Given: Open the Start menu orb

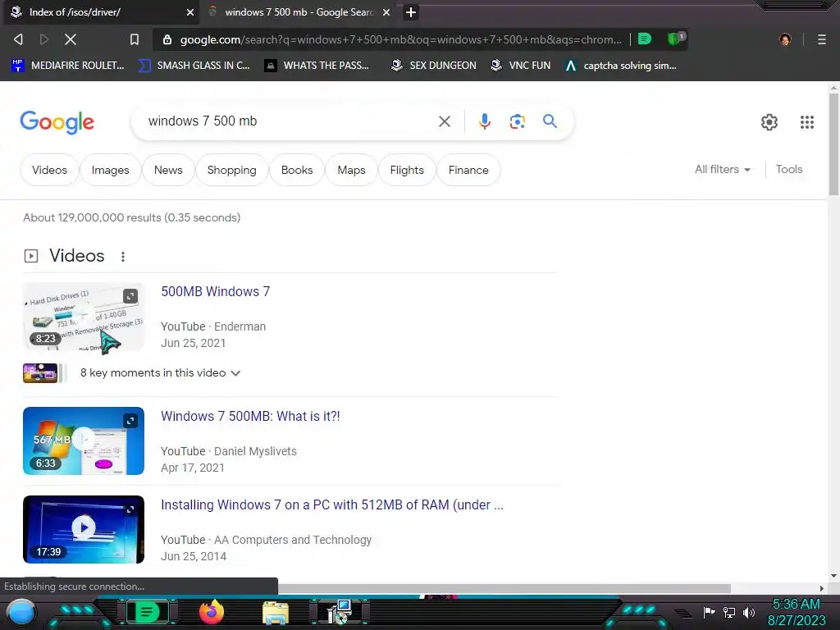Looking at the screenshot, I should [x=21, y=612].
